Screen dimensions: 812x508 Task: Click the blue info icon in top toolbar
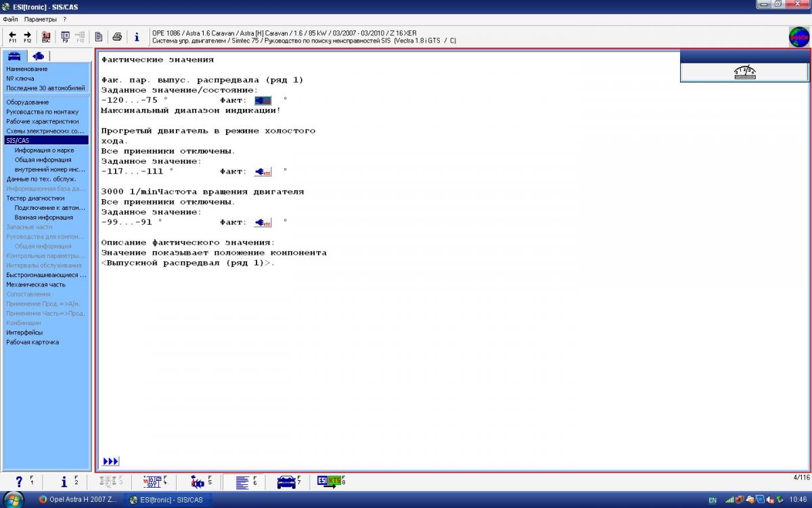(x=136, y=37)
